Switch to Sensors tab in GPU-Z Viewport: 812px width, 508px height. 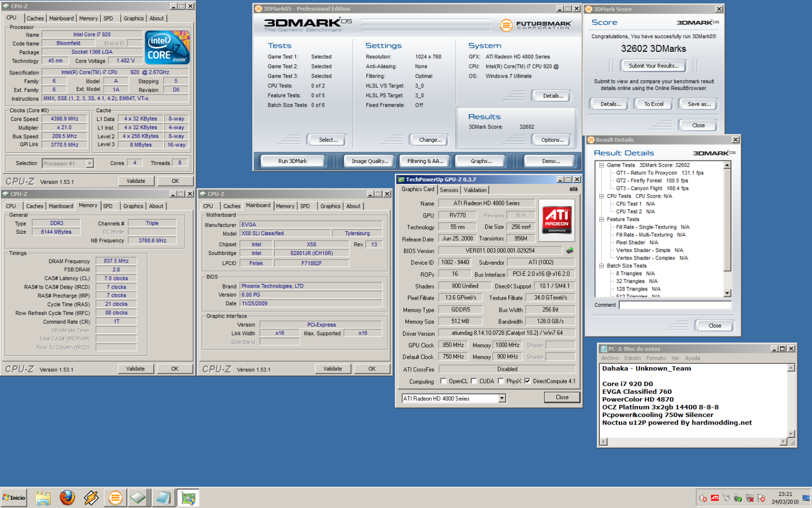click(449, 190)
